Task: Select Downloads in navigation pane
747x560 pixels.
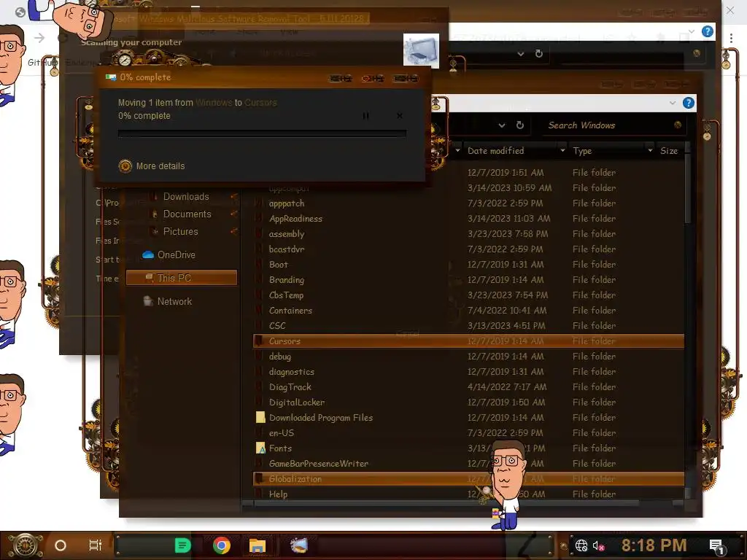Action: click(186, 197)
